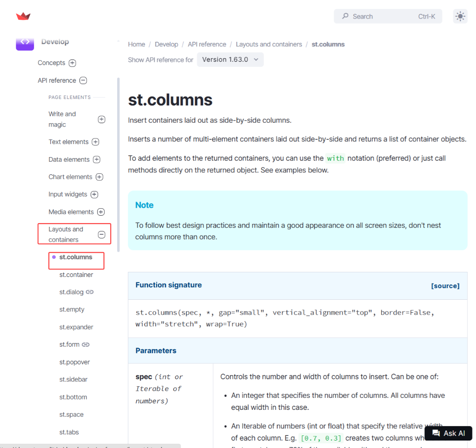
Task: Select st.columns in the sidebar
Action: point(76,257)
